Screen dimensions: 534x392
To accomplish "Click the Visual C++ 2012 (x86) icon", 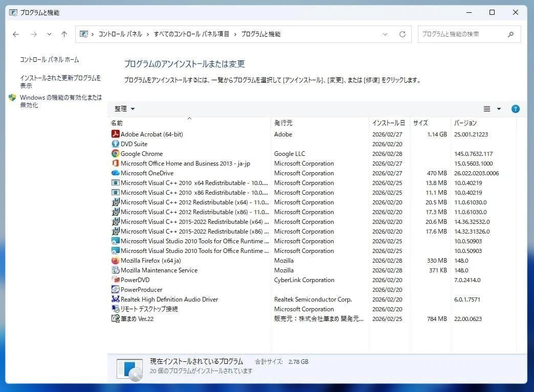I will pos(116,212).
